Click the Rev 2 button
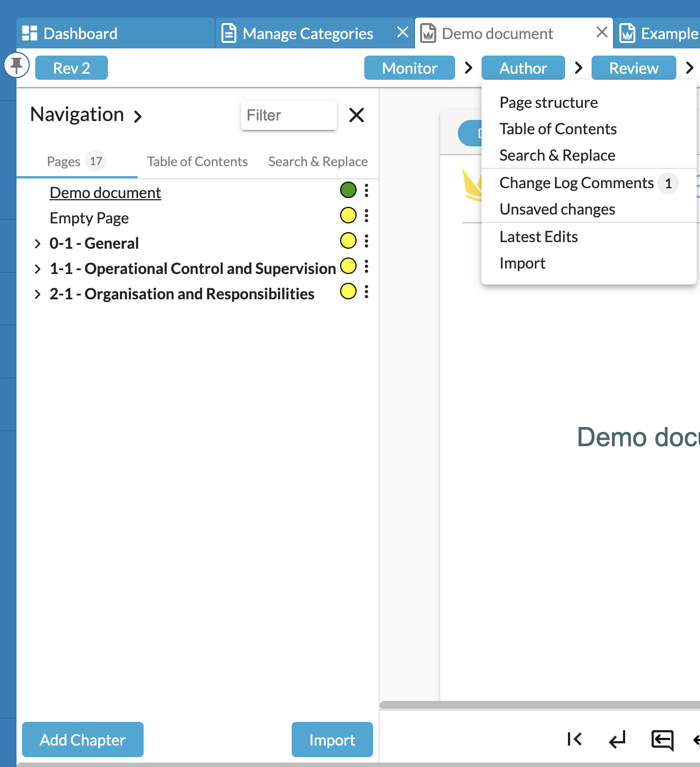Image resolution: width=700 pixels, height=767 pixels. coord(71,67)
